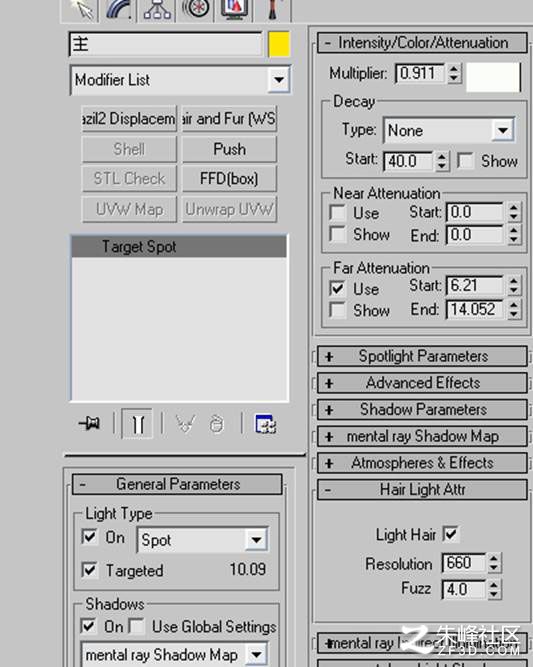Switch to the Modify panel tab
Image resolution: width=533 pixels, height=667 pixels.
click(x=118, y=9)
